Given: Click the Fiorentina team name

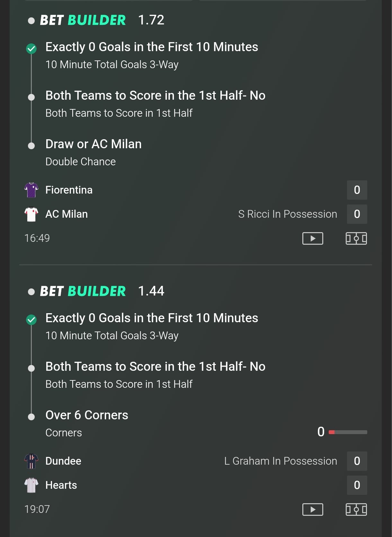Looking at the screenshot, I should coord(69,190).
